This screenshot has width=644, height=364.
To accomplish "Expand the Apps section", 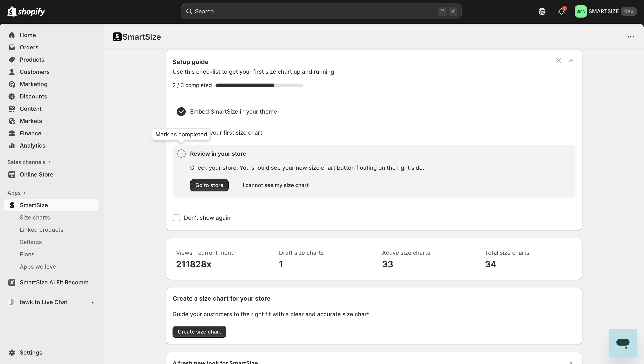I will [16, 193].
